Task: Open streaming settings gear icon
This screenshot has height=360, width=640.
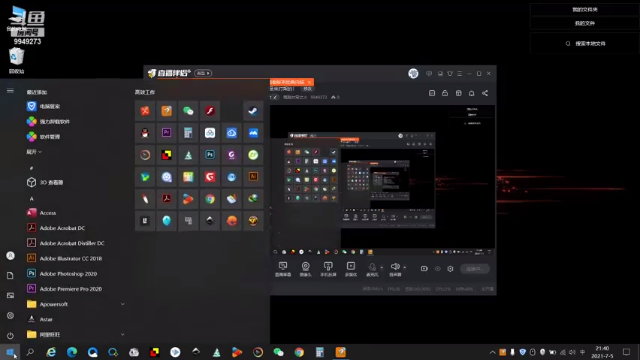Action: click(x=450, y=269)
